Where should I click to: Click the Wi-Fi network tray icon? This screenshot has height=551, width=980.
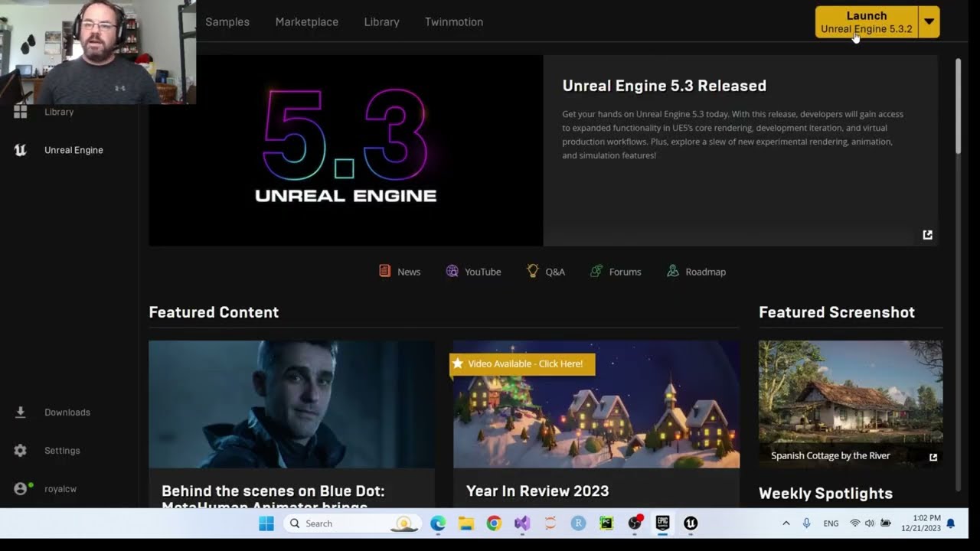pos(855,523)
